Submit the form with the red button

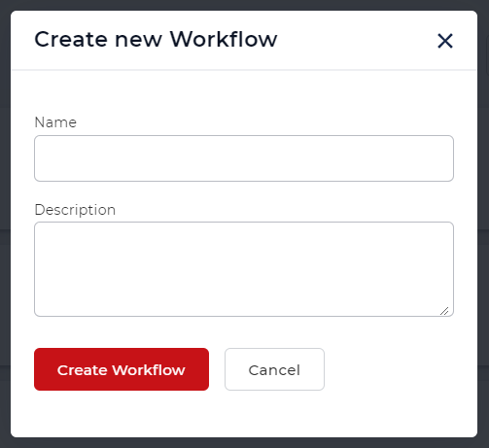(x=122, y=369)
